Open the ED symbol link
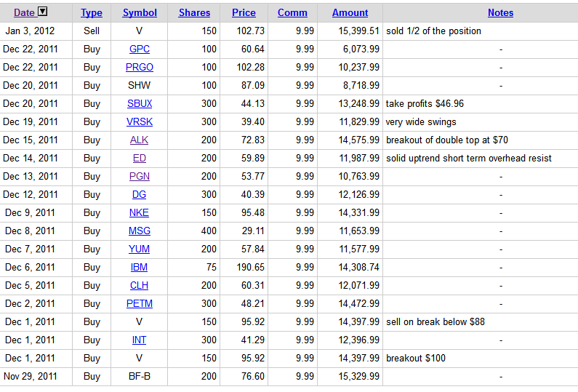Image resolution: width=578 pixels, height=392 pixels. (x=140, y=159)
